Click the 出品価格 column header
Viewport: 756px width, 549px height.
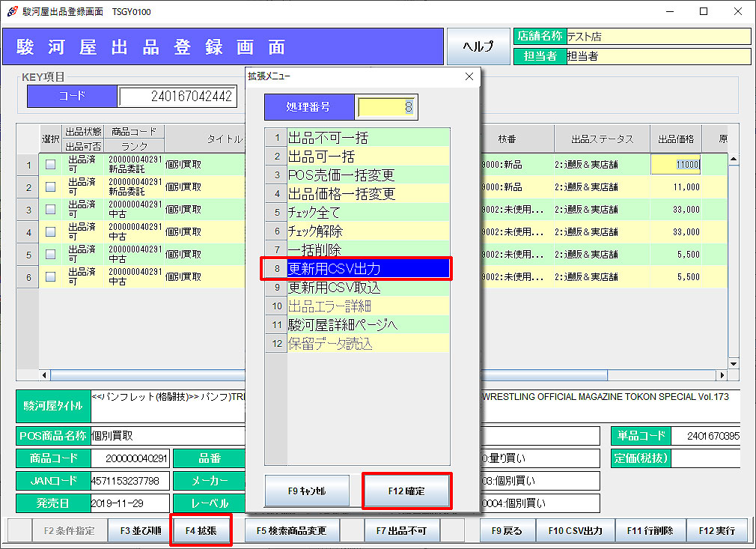coord(675,139)
